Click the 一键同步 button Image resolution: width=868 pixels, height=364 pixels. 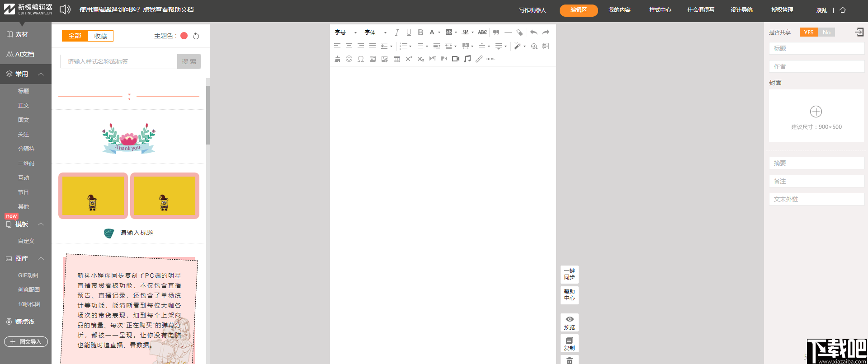(x=570, y=274)
